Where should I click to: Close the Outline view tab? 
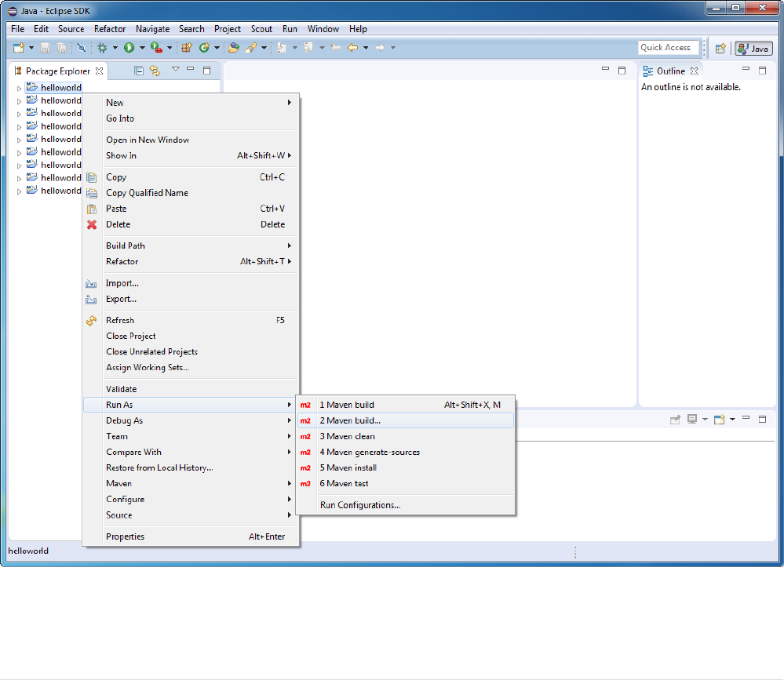(694, 71)
